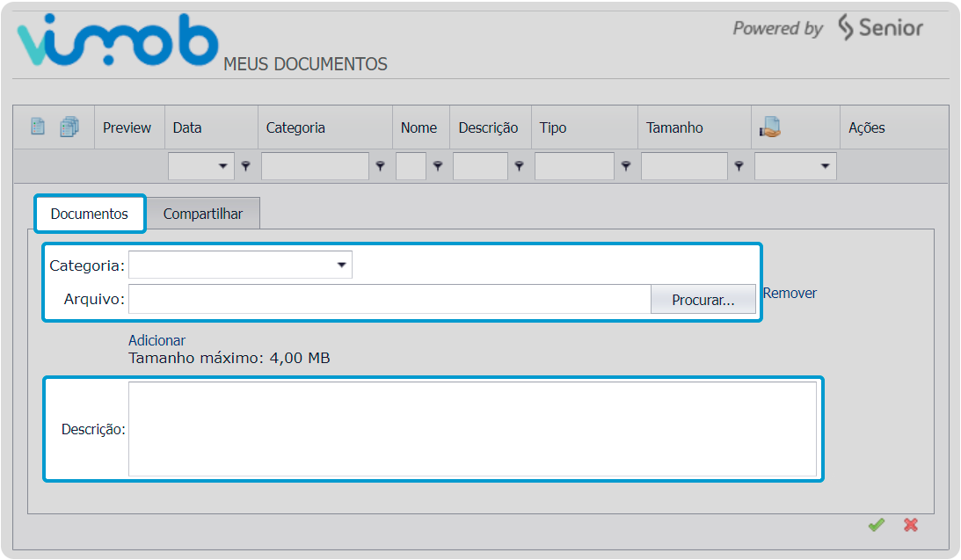Open the shared column filter dropdown
This screenshot has width=961, height=560.
[x=795, y=166]
